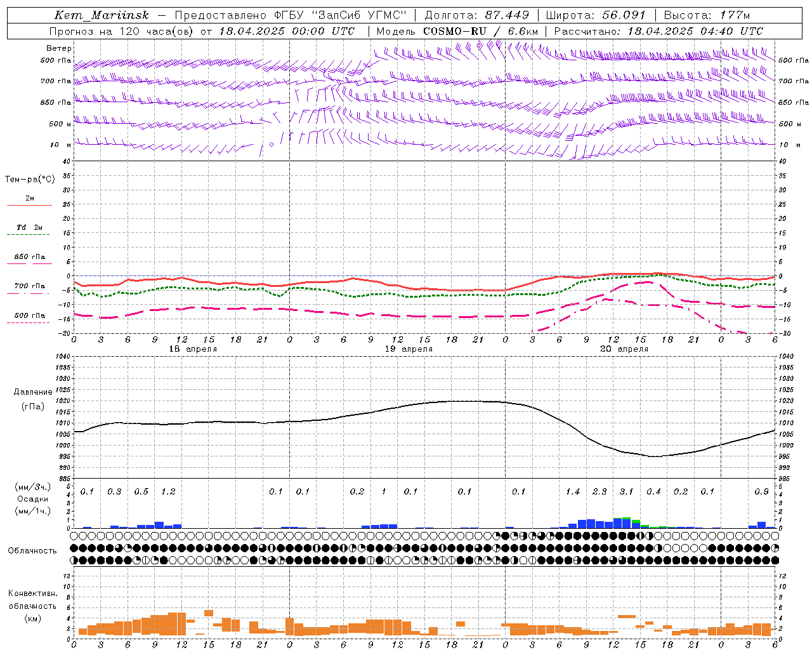Click the date label 19 апреля

click(409, 349)
